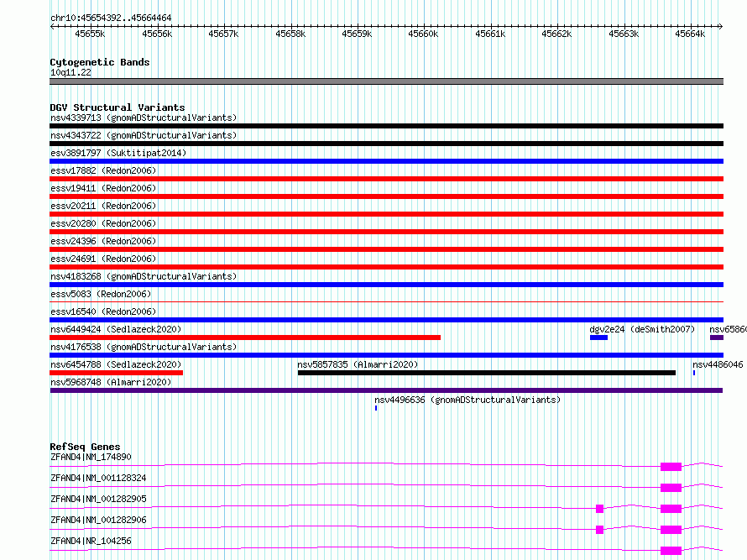Click the short blue bar under dgv2e24
This screenshot has height=560, width=747.
point(598,338)
